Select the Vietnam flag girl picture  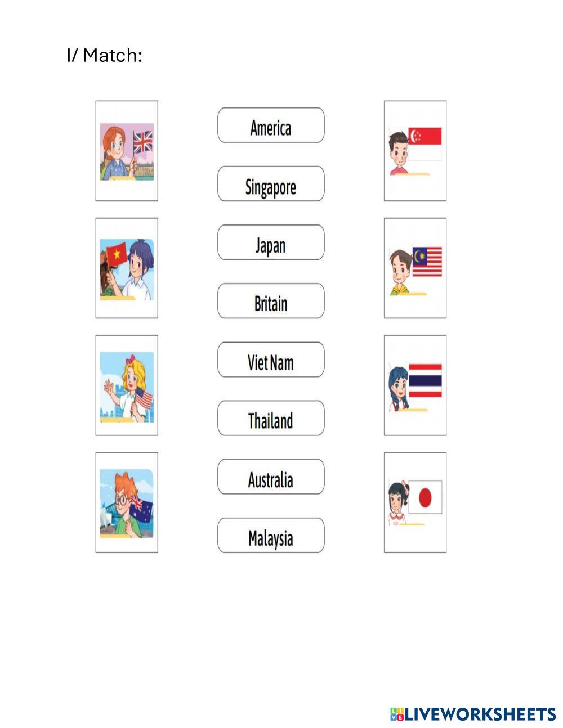tap(127, 268)
